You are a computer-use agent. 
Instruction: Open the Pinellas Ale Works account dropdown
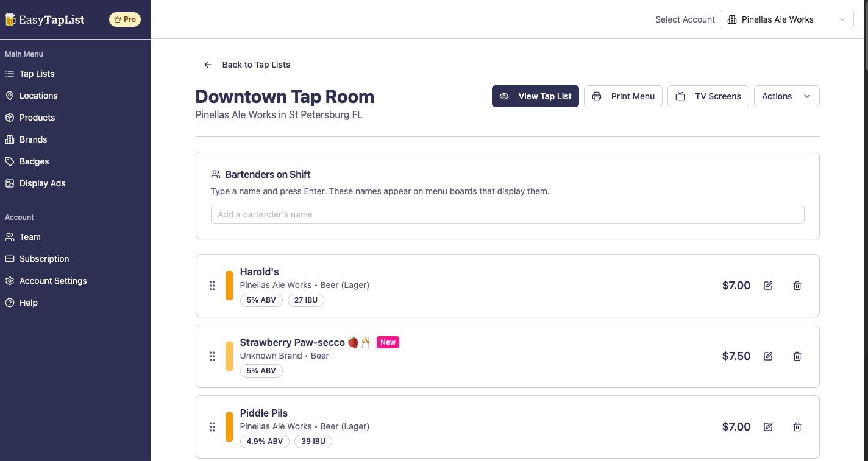pyautogui.click(x=786, y=19)
